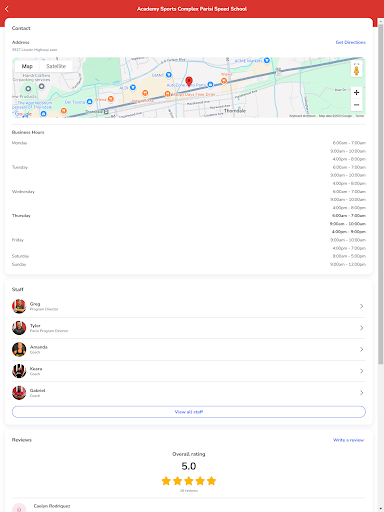The image size is (384, 512).
Task: Open Tyler's staff profile chevron
Action: 362,328
